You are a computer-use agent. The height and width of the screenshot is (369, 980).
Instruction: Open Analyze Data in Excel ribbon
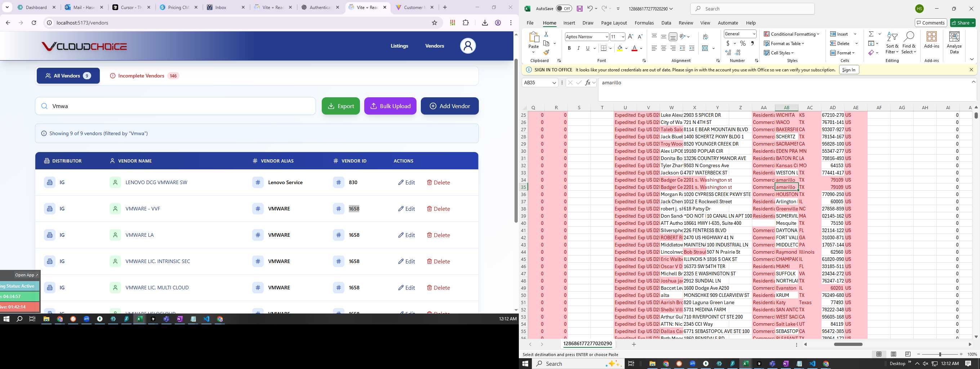click(x=954, y=43)
